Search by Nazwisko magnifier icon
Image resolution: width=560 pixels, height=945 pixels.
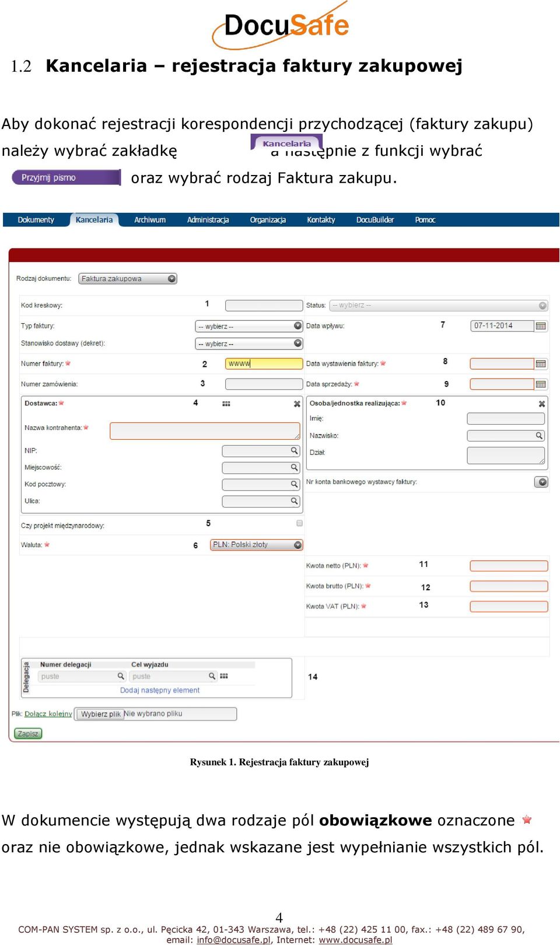tap(539, 436)
